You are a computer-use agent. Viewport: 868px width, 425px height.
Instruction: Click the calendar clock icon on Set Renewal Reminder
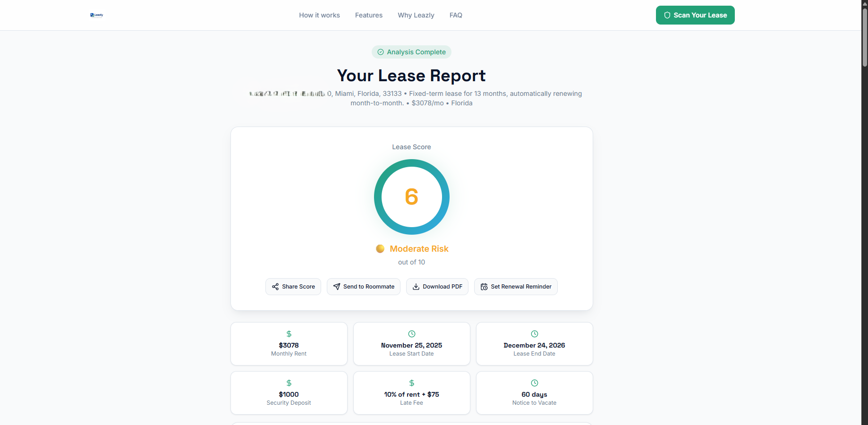484,287
